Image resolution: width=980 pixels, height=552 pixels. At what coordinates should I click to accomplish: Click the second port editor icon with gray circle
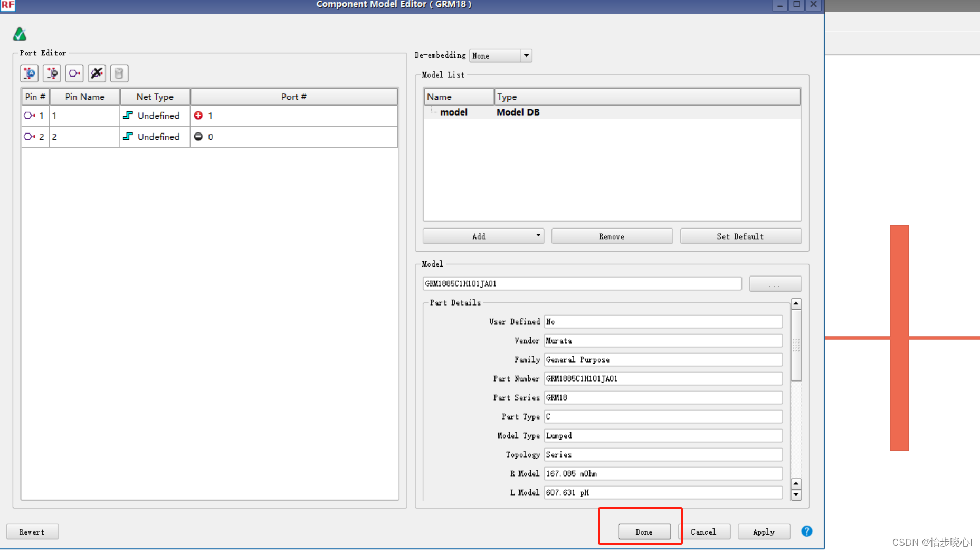52,73
